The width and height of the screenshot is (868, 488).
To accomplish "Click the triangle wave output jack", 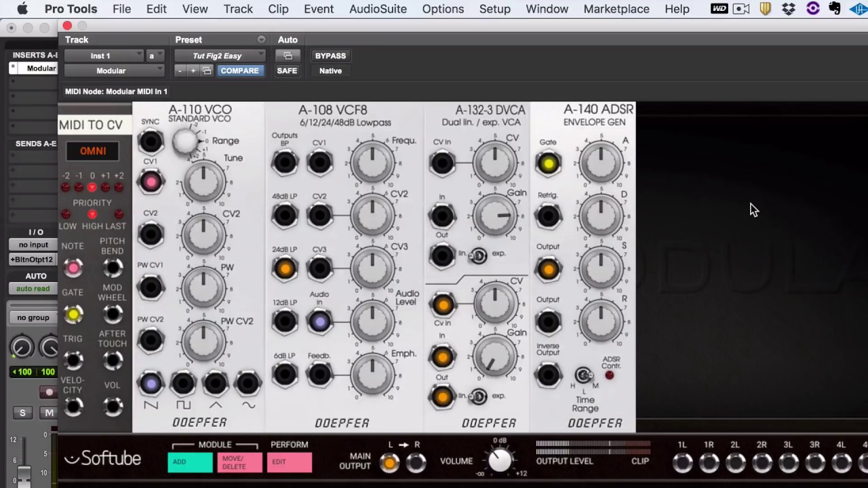I will (x=216, y=384).
